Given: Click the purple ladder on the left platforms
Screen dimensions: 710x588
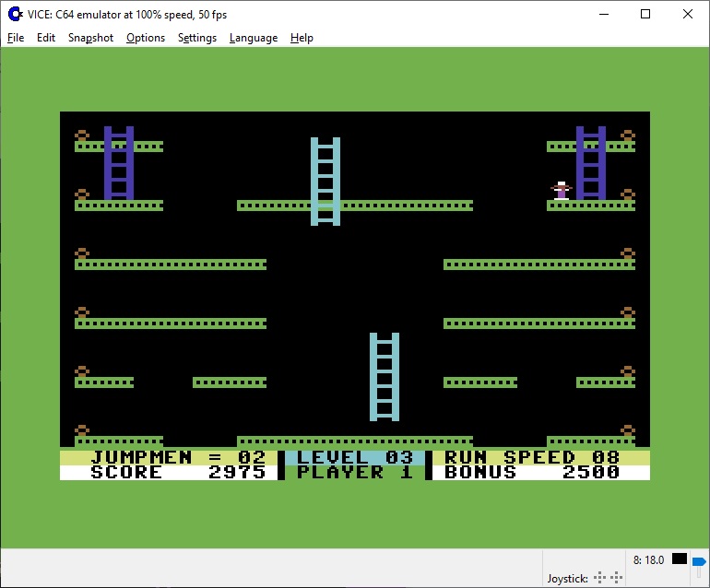Looking at the screenshot, I should [119, 163].
